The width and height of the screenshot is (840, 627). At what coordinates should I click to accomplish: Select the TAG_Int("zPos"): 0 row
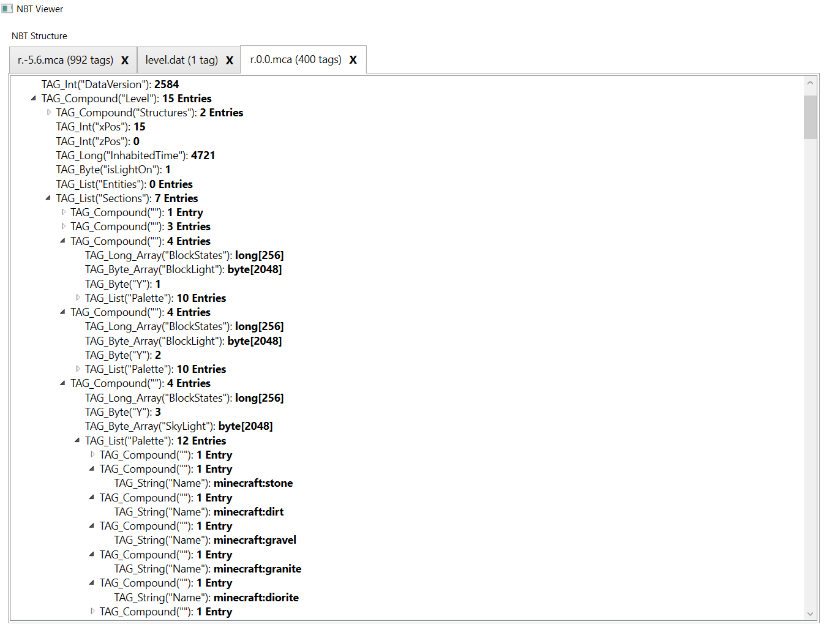coord(98,141)
